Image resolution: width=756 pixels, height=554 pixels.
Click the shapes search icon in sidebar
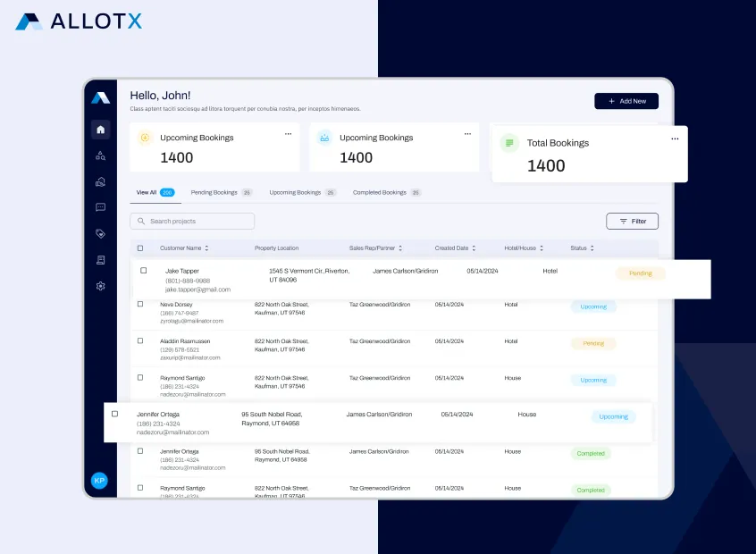(x=100, y=155)
